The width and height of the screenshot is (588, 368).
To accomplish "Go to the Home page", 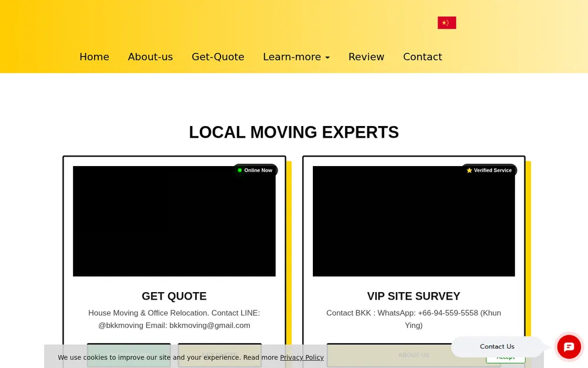I will pos(94,57).
